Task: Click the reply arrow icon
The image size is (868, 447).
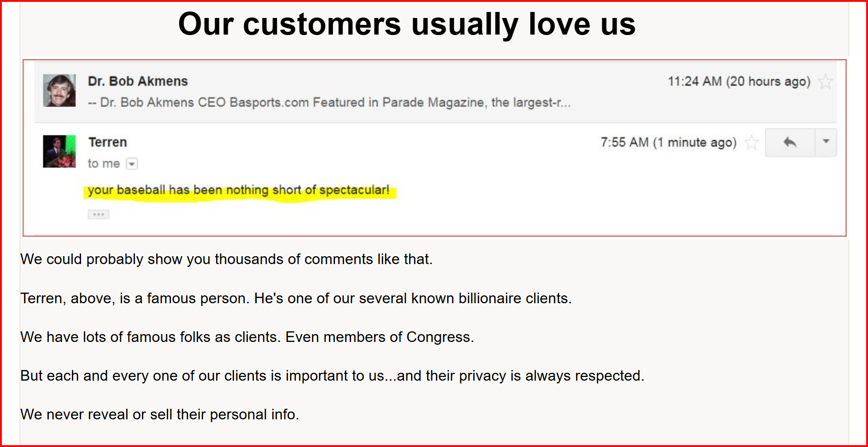Action: [790, 142]
